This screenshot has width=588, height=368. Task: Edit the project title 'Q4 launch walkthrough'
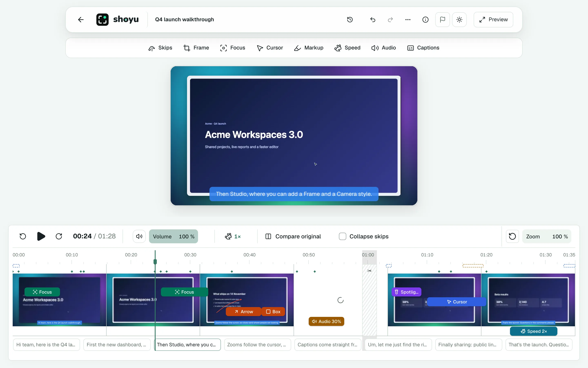point(184,19)
